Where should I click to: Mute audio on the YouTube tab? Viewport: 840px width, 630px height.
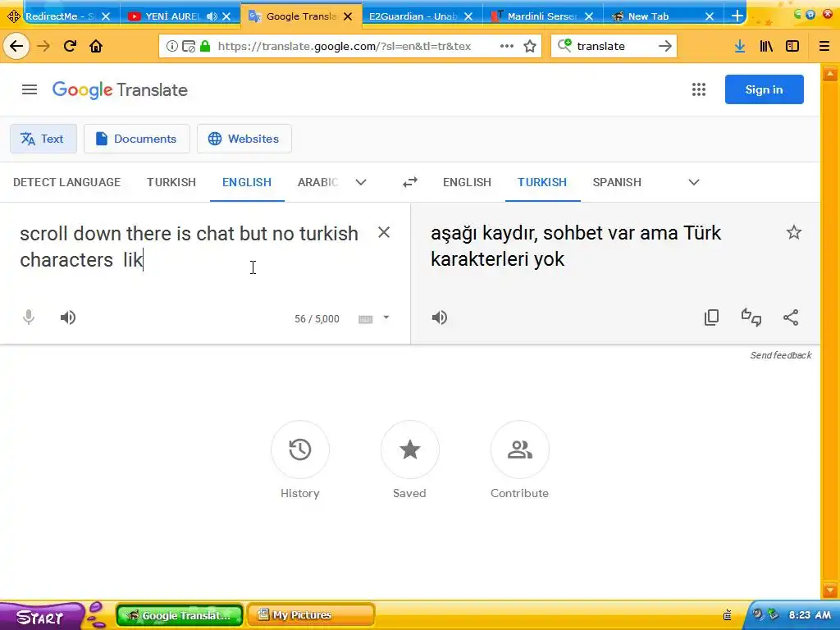coord(212,16)
